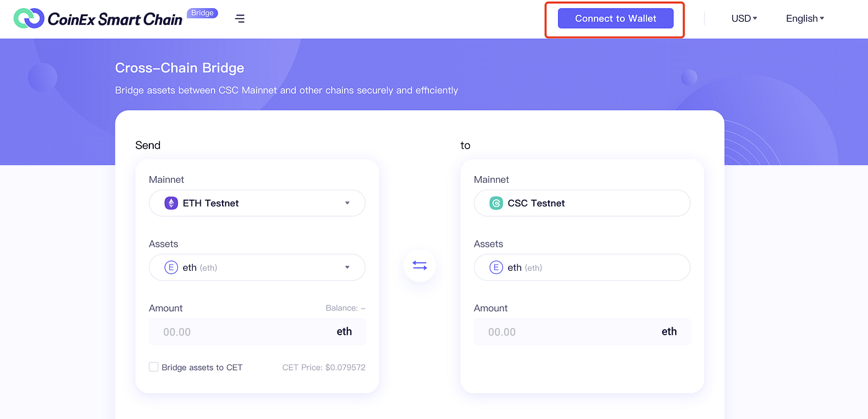Click the E icon in destination assets

(x=496, y=268)
